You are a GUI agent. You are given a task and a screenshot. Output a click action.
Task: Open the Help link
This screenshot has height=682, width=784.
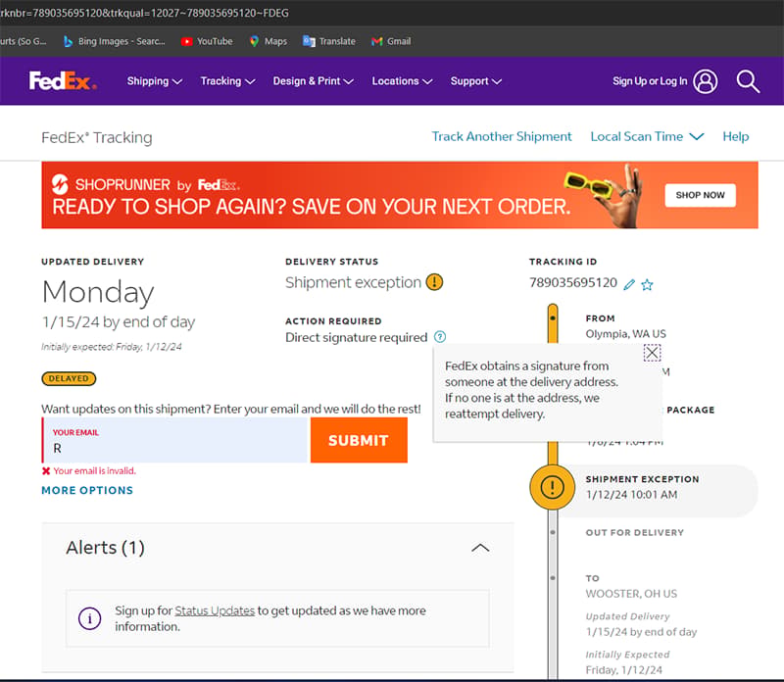(x=736, y=136)
